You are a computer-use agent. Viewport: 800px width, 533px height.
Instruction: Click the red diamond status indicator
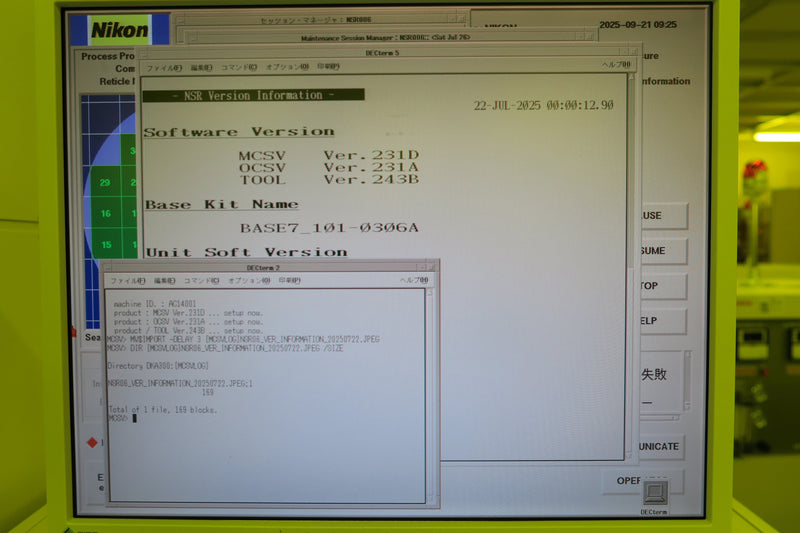92,442
